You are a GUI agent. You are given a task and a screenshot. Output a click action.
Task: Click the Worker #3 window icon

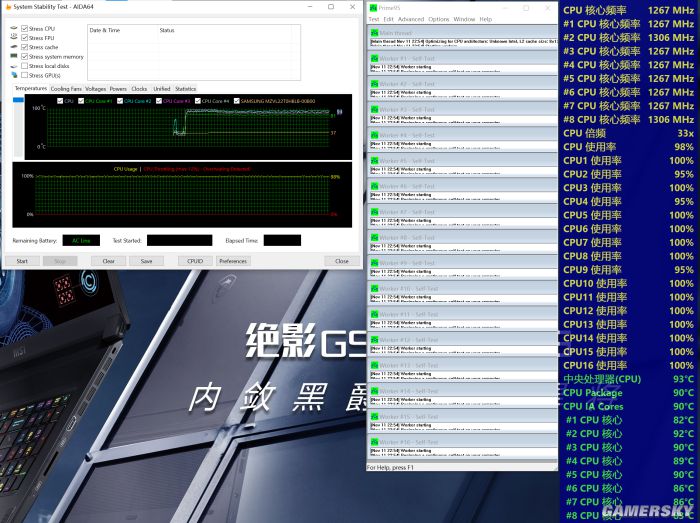(x=374, y=109)
